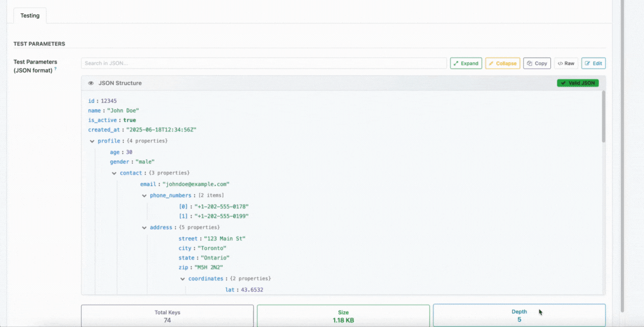The width and height of the screenshot is (644, 327).
Task: Collapse the address node
Action: (144, 228)
